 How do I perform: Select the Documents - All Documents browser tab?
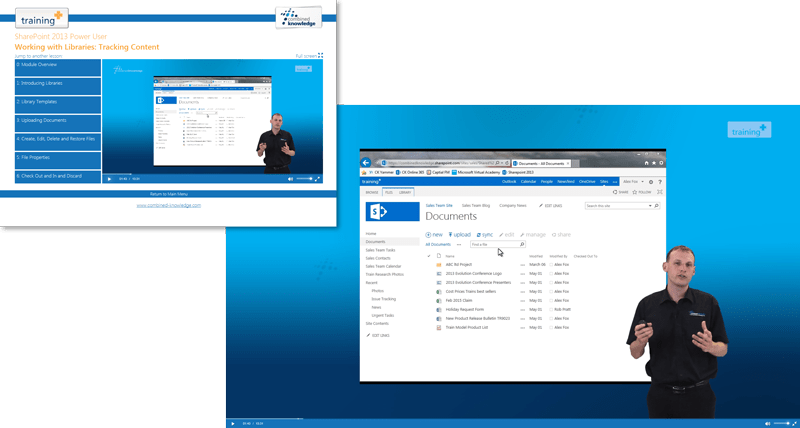(x=541, y=163)
